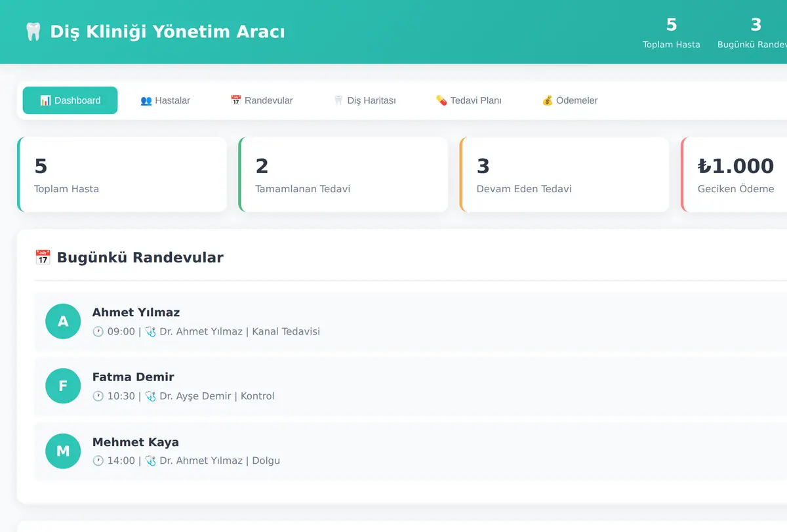787x532 pixels.
Task: Click the "Diş Kliniği Yönetim Aracı" title
Action: 167,31
